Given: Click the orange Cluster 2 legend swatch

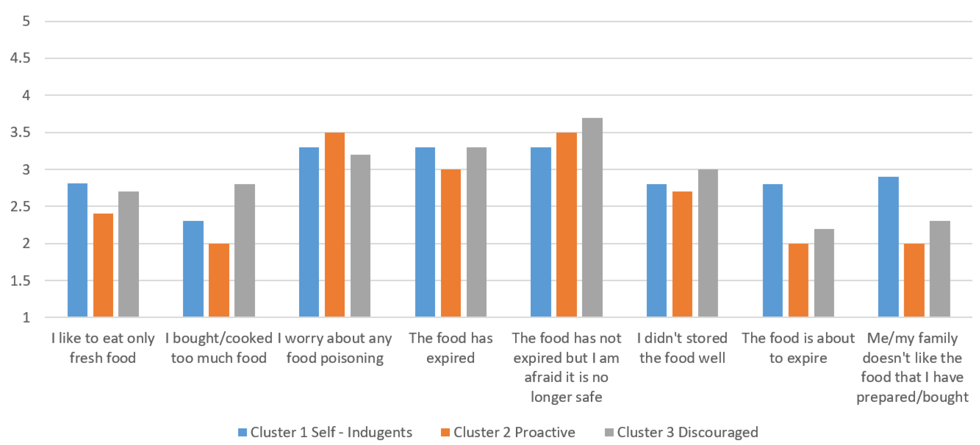Looking at the screenshot, I should tap(445, 432).
